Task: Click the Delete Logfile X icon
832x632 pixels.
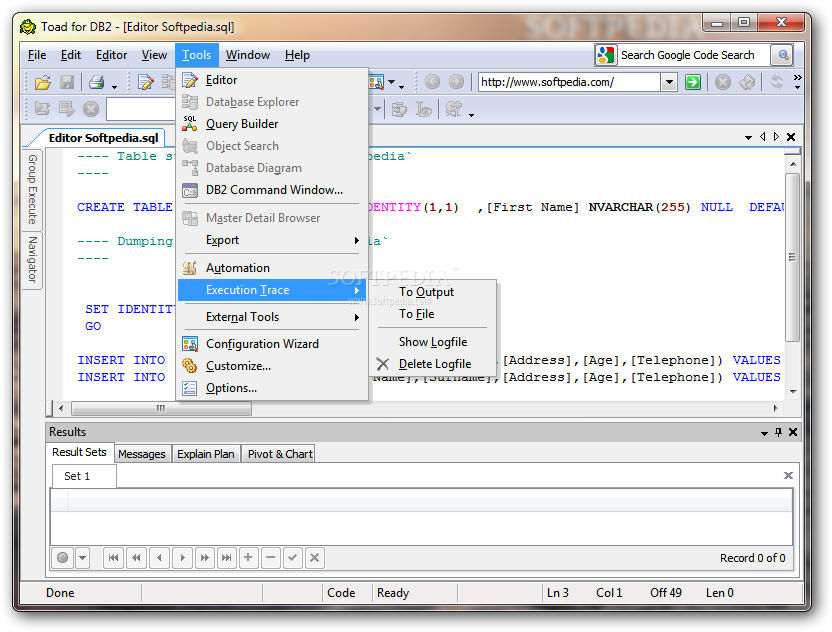Action: pyautogui.click(x=383, y=364)
